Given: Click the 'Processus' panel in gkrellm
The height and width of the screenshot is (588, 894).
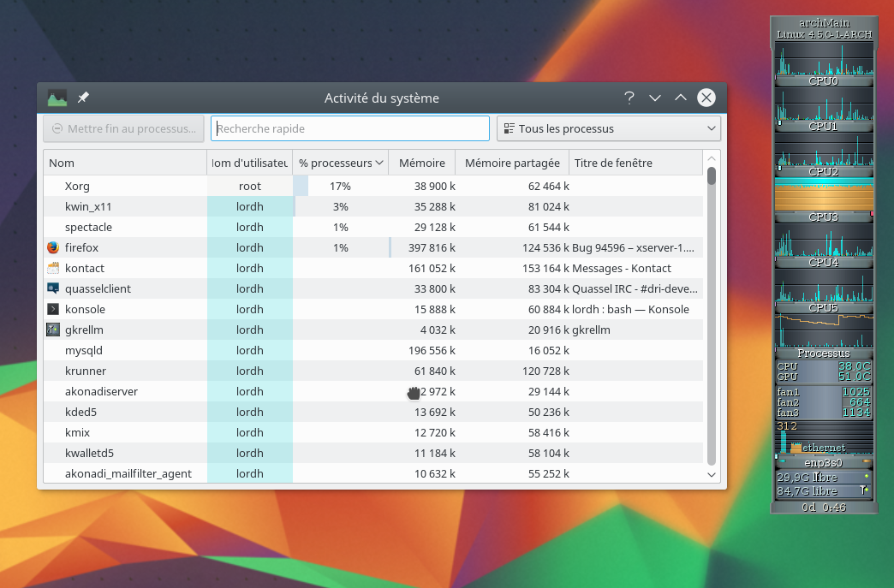Looking at the screenshot, I should tap(823, 353).
